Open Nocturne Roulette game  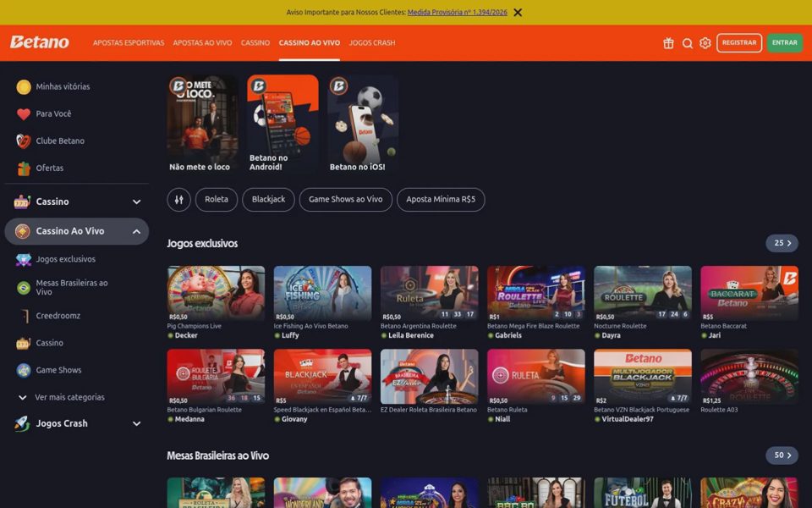(x=643, y=294)
